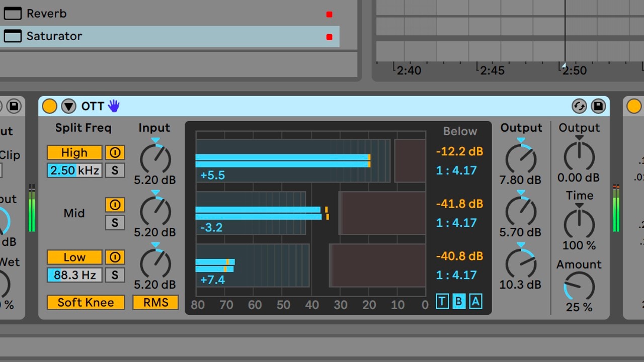Show Above view with the A button
The width and height of the screenshot is (644, 362).
(x=475, y=301)
